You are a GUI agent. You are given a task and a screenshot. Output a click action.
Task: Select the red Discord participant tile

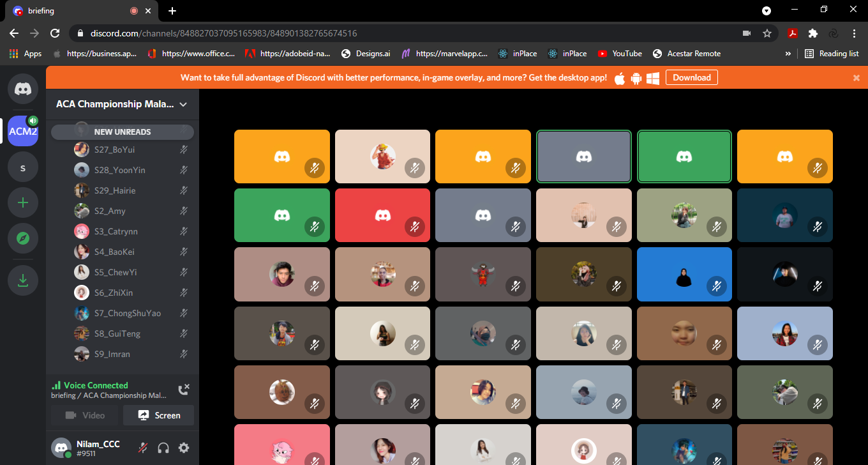point(382,215)
